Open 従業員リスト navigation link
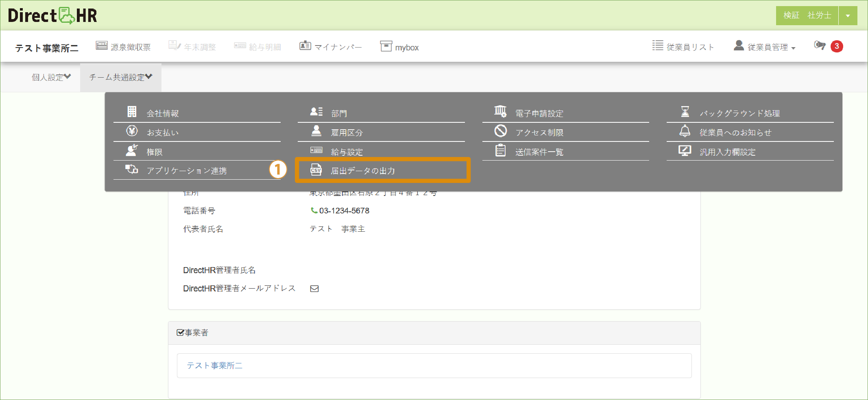The image size is (868, 400). tap(690, 47)
